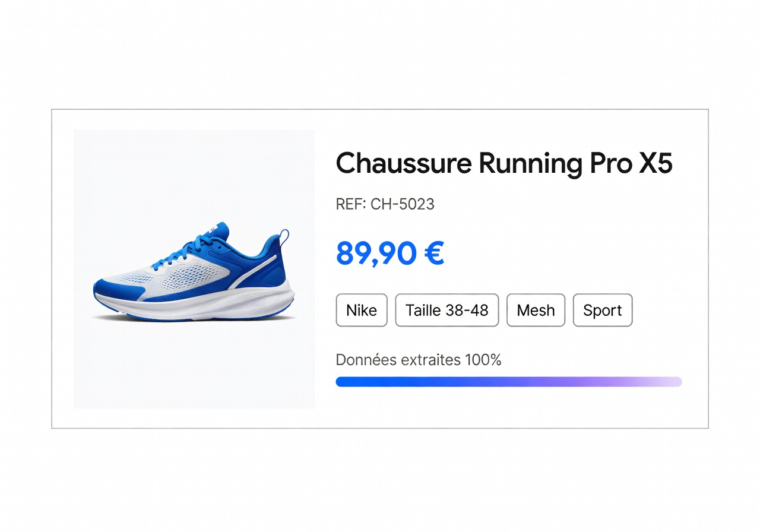The width and height of the screenshot is (760, 532).
Task: Click the 89,90 € price
Action: (x=389, y=254)
